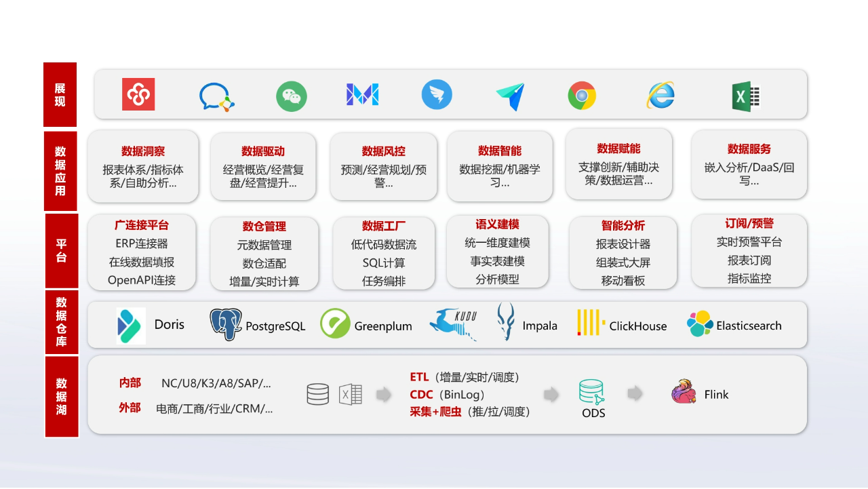This screenshot has height=489, width=868.
Task: Click the 电商/工商/行业/CRM/... text
Action: [x=214, y=408]
